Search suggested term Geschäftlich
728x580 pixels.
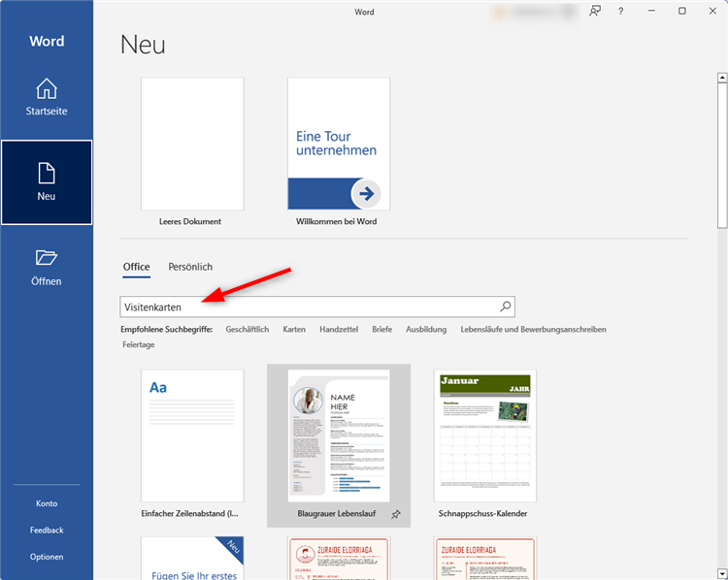(x=247, y=330)
